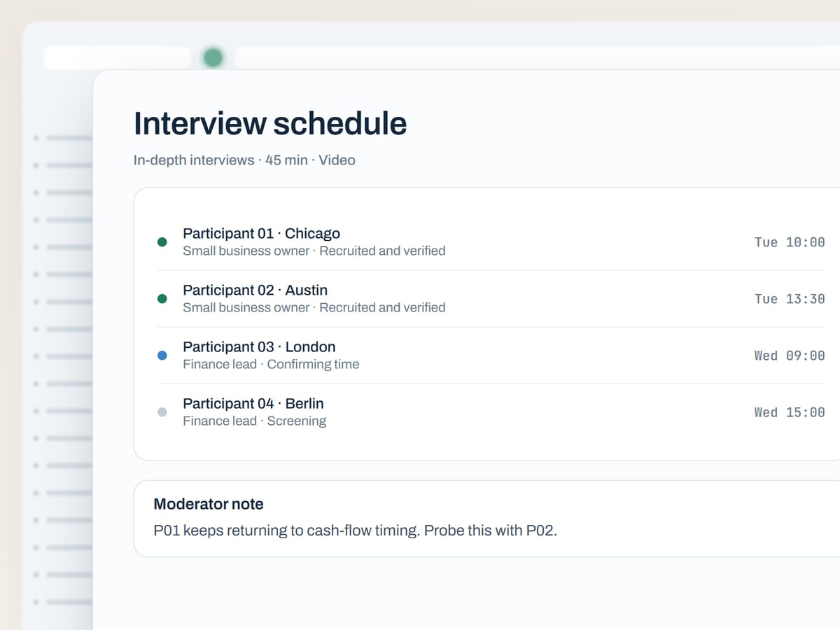
Task: Select the Tue 10:00 time slot
Action: (790, 242)
